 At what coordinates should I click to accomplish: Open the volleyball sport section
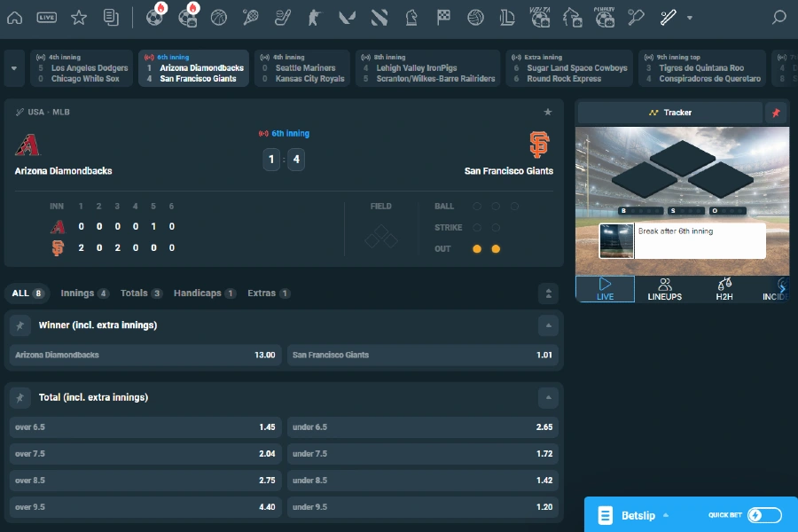click(478, 16)
